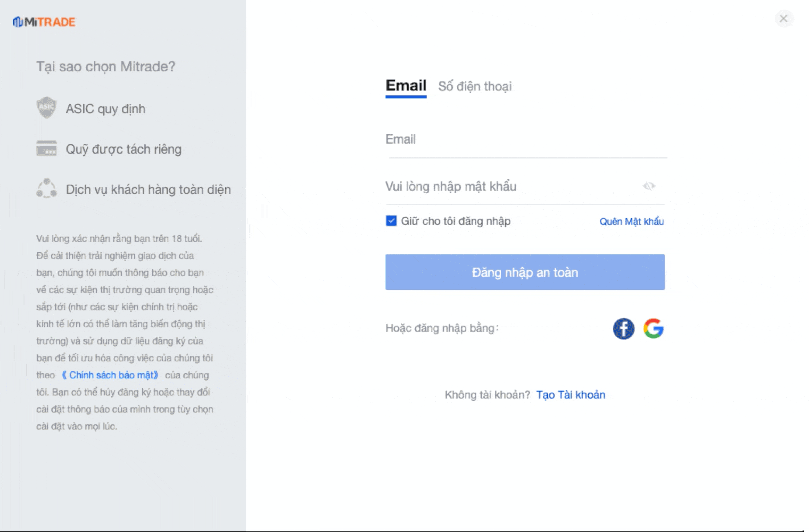Click the Mitrade logo
The image size is (809, 532).
tap(44, 22)
